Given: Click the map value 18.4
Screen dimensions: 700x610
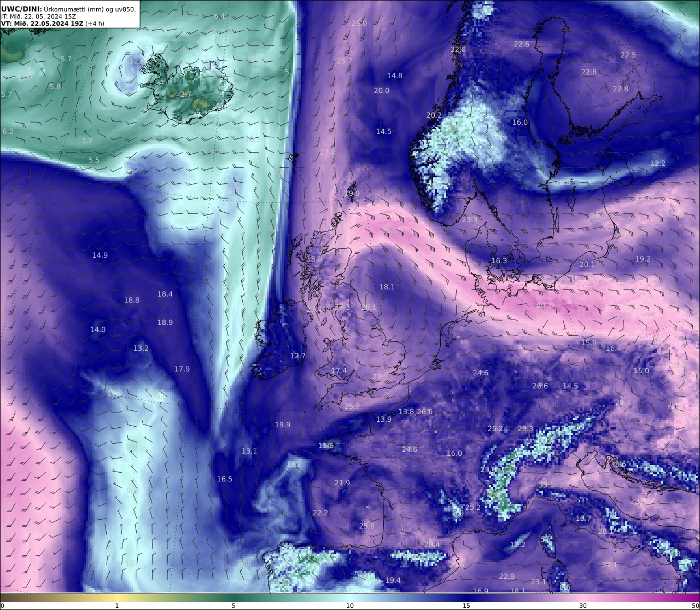Looking at the screenshot, I should (x=165, y=294).
